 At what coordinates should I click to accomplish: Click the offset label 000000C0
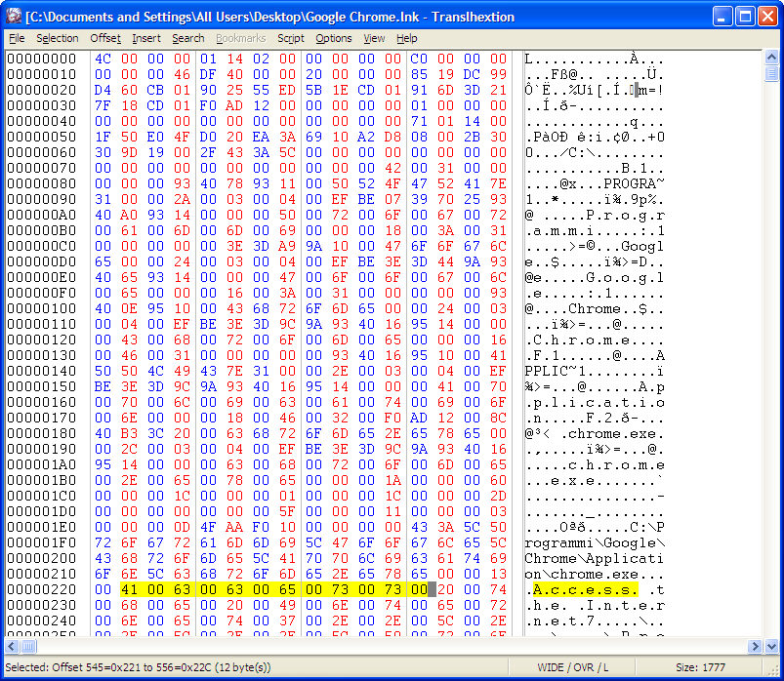point(42,246)
